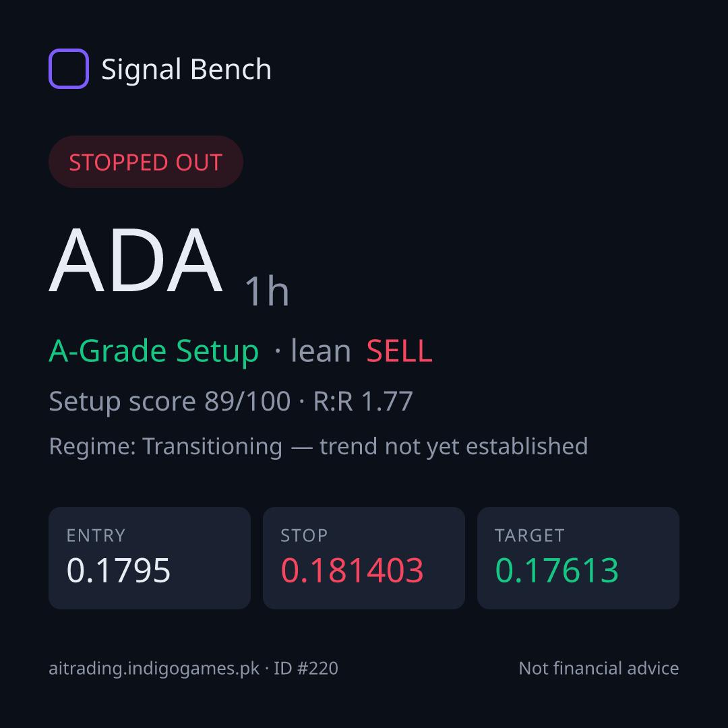Open the aitrading.indigogames.pk link
This screenshot has height=728, width=728.
(x=154, y=669)
